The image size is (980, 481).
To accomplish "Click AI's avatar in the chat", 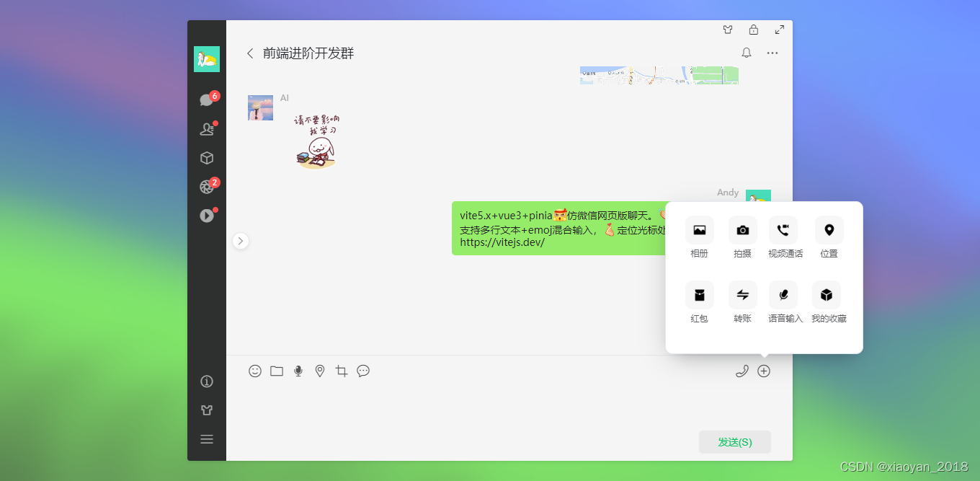I will pos(260,107).
